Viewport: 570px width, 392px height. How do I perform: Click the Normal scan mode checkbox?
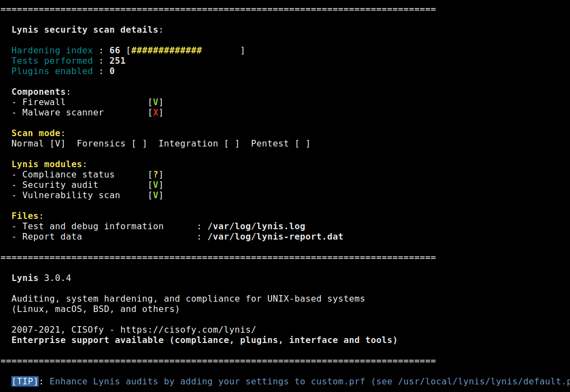click(x=58, y=144)
